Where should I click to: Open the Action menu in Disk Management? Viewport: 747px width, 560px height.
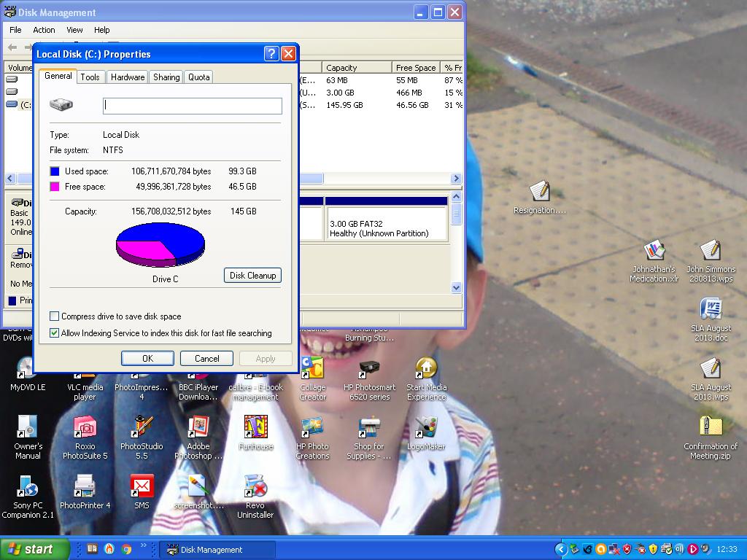44,30
